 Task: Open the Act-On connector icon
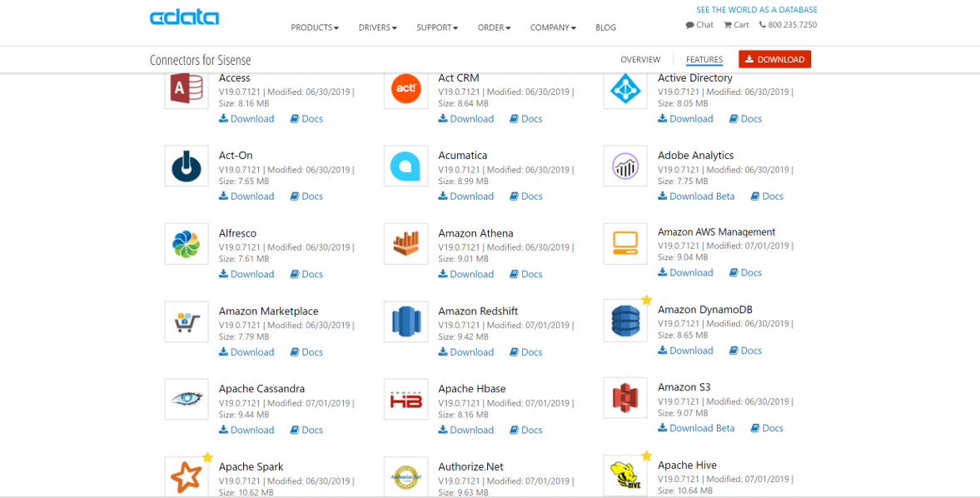(x=187, y=166)
